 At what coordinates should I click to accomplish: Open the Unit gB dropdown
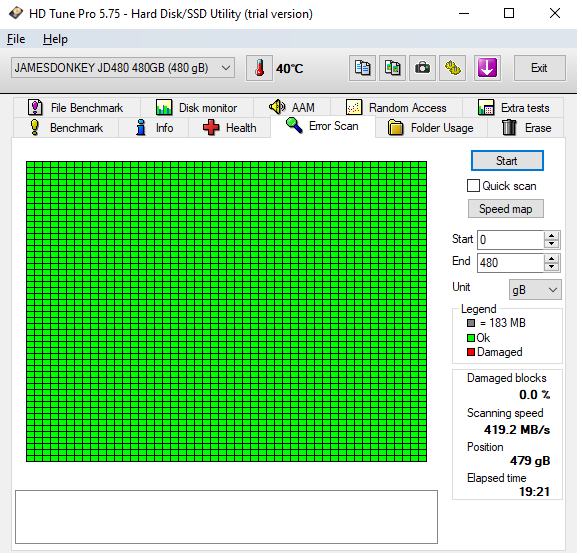tap(535, 290)
